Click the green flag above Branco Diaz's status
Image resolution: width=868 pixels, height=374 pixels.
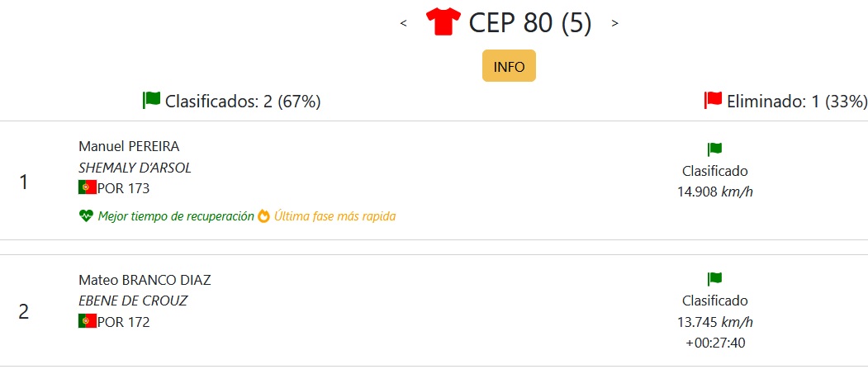pos(714,279)
